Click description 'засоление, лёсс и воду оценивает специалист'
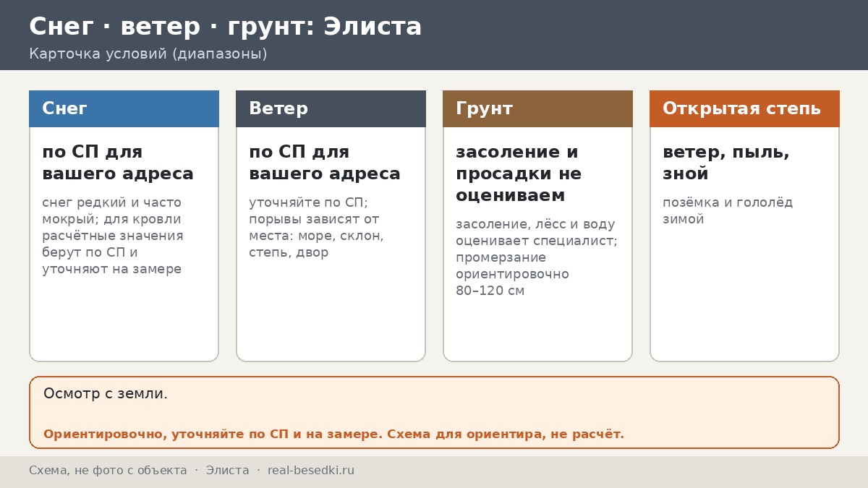 (537, 232)
